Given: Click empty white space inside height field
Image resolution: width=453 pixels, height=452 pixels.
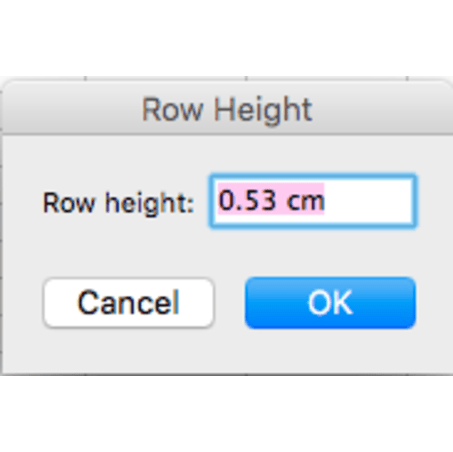Looking at the screenshot, I should 368,201.
